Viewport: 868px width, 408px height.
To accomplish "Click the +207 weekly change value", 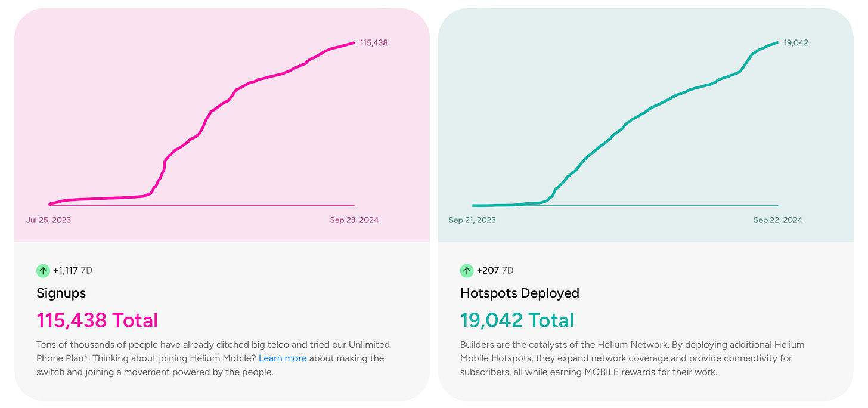I will (487, 271).
